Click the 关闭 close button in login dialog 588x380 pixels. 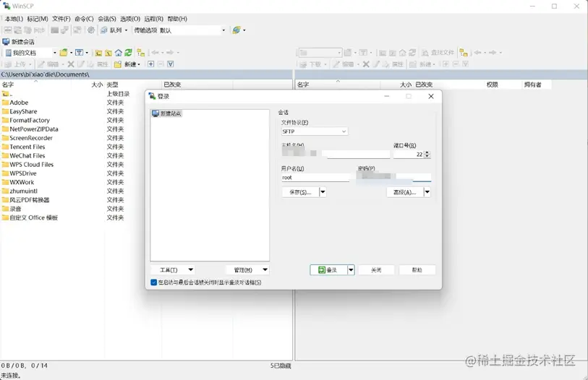pos(376,269)
